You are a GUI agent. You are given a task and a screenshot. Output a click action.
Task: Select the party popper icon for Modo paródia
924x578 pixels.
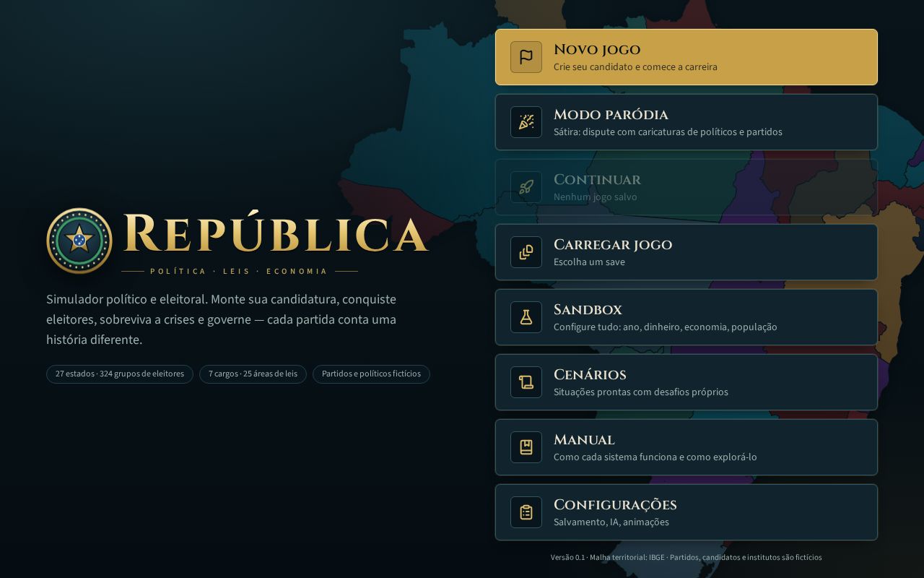(x=526, y=122)
